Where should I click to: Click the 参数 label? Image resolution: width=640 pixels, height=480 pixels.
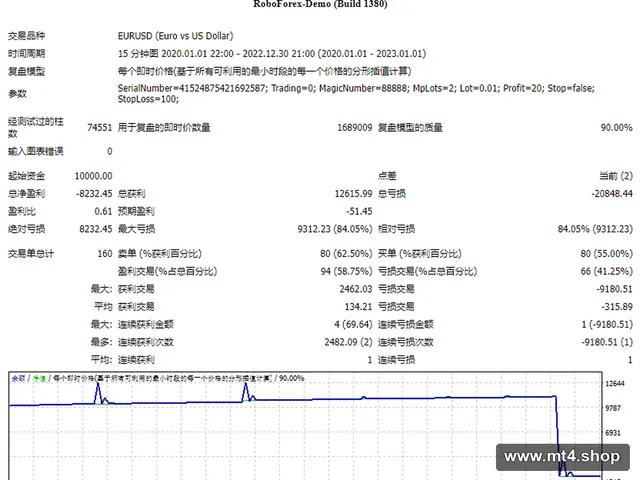pyautogui.click(x=17, y=93)
